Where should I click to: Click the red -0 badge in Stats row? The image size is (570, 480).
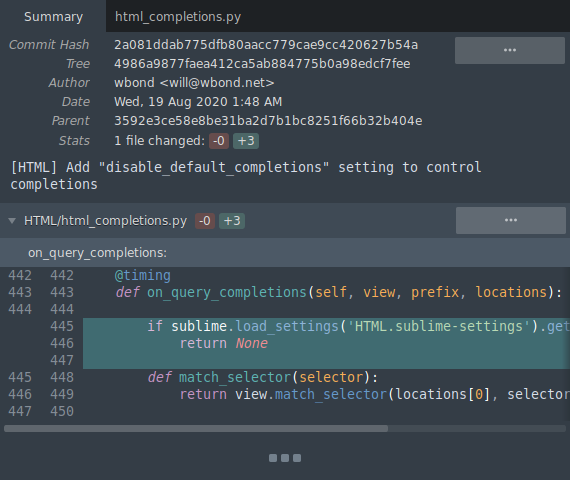219,141
